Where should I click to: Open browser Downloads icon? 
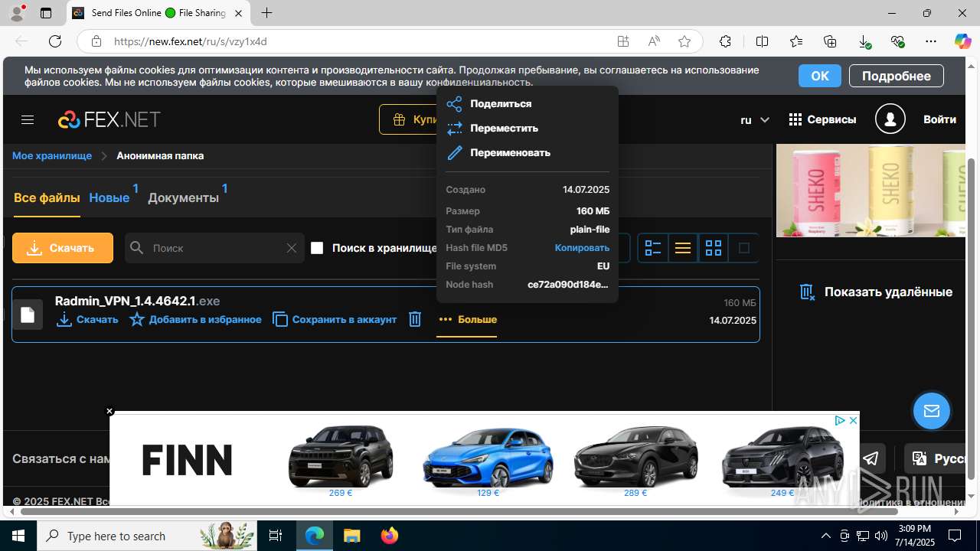864,41
